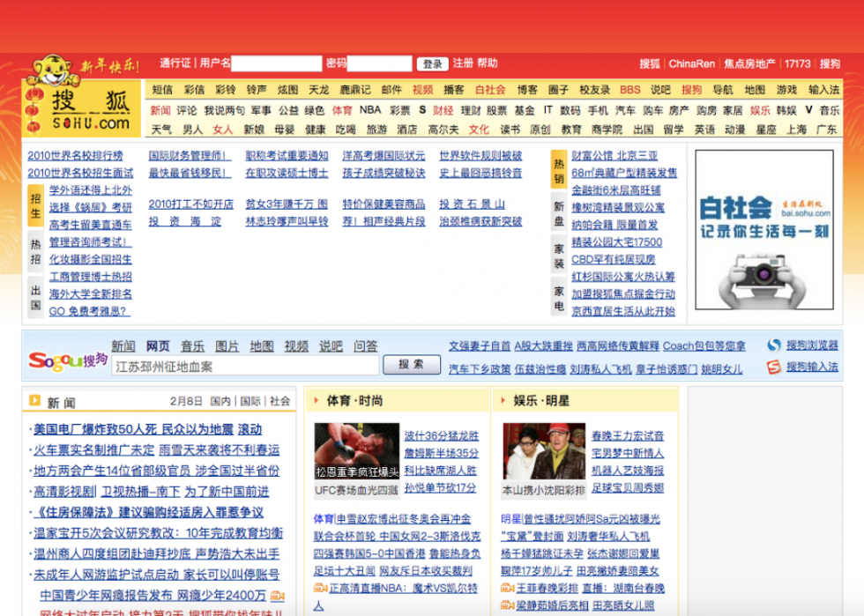Open 天气 navigation item
The height and width of the screenshot is (616, 864).
(x=161, y=130)
